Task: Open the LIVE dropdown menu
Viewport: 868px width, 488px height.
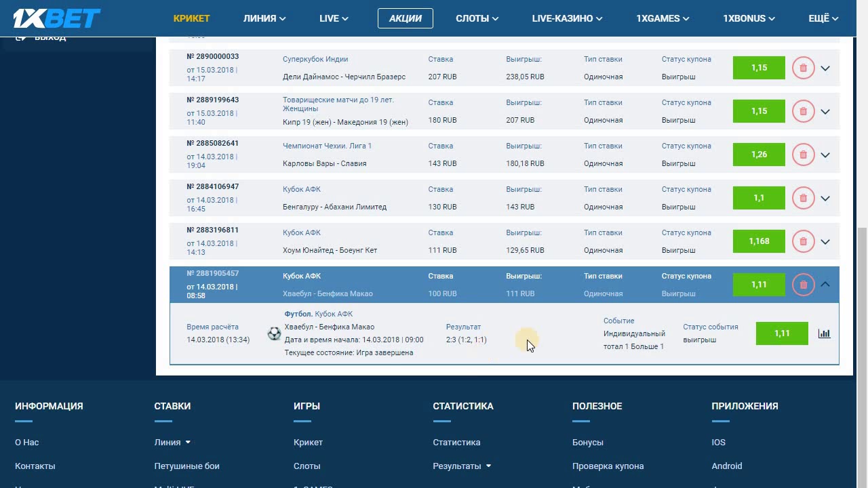Action: pos(334,18)
